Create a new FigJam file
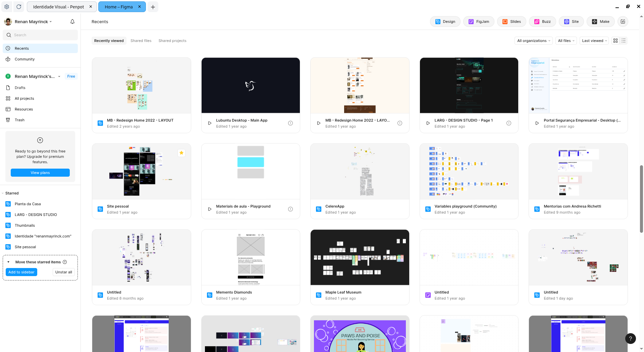 (479, 21)
